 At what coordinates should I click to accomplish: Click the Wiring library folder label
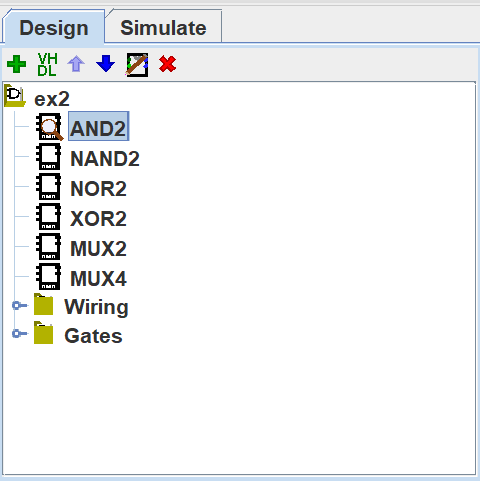96,307
